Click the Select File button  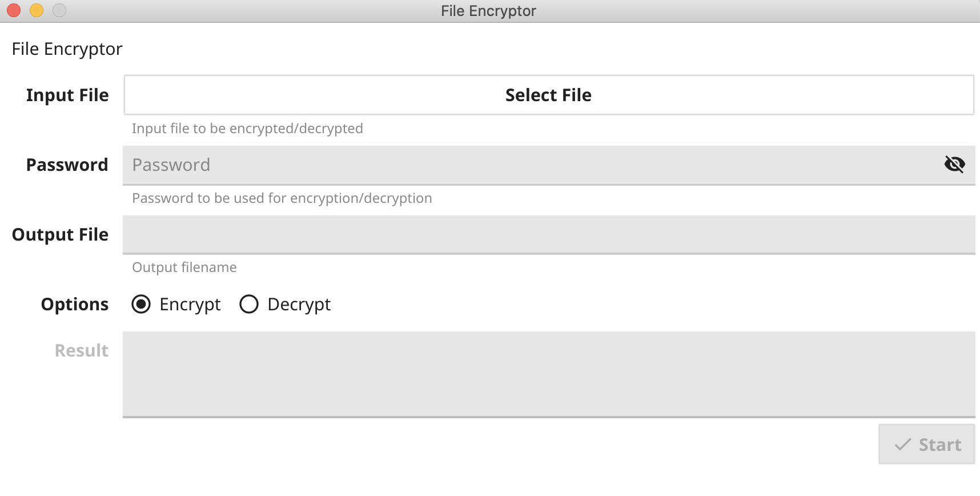(547, 95)
